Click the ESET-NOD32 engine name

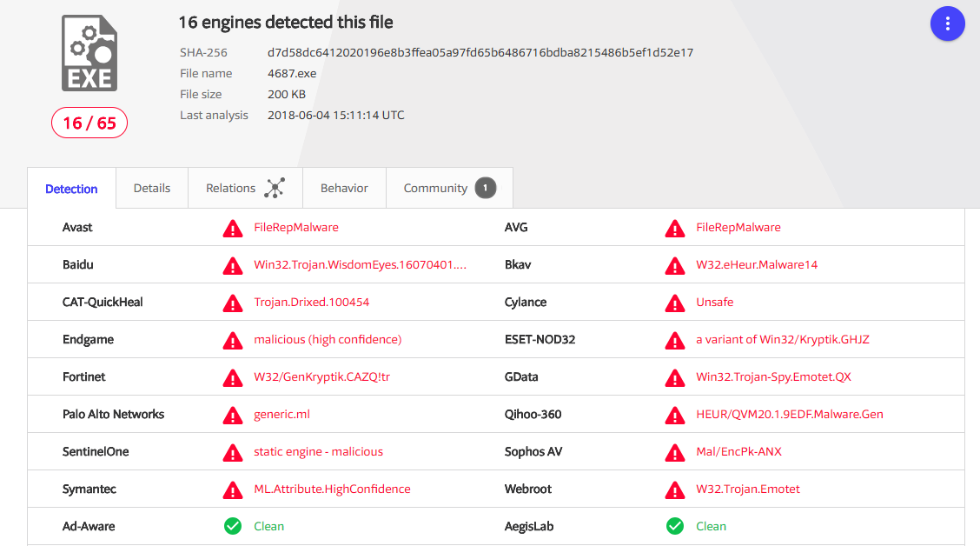point(540,340)
